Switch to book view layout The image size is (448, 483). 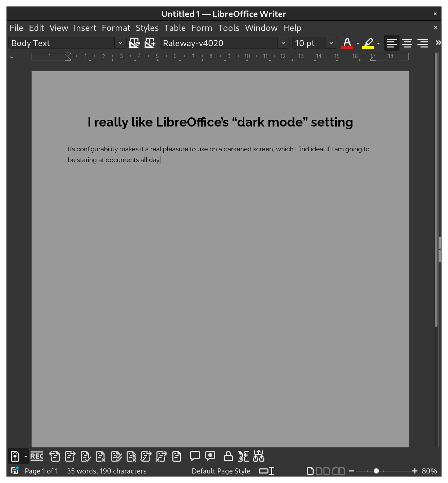tap(338, 471)
